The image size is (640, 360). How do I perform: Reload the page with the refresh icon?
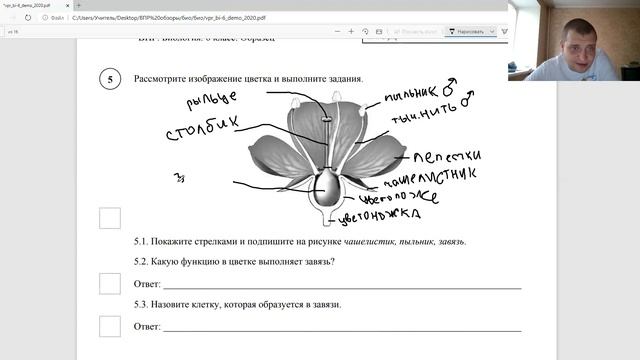(28, 18)
